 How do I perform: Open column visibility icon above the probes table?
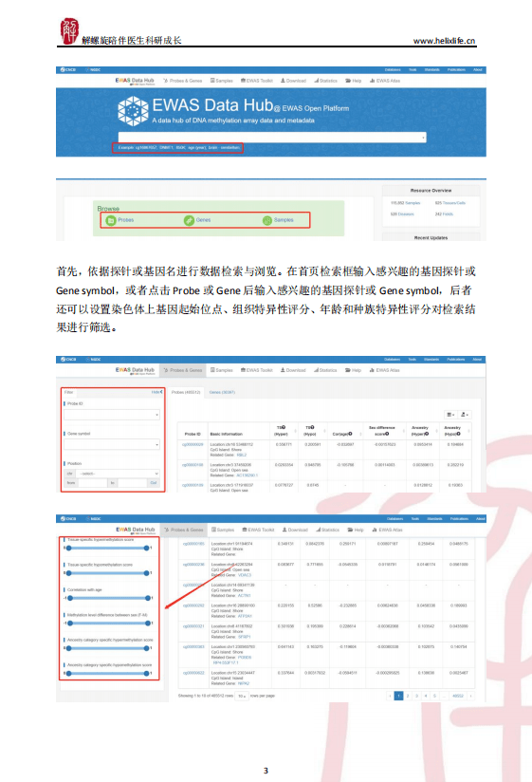point(450,415)
